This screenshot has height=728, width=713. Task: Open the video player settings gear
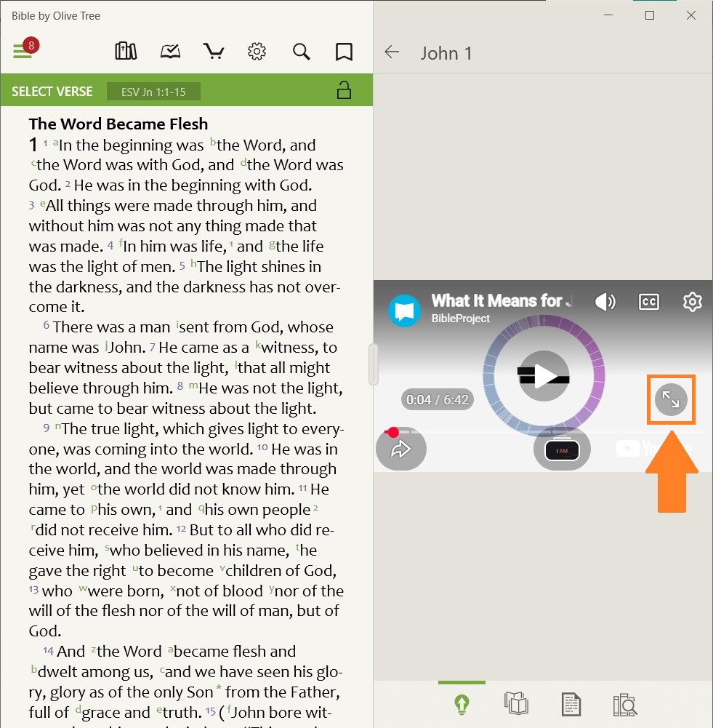692,302
